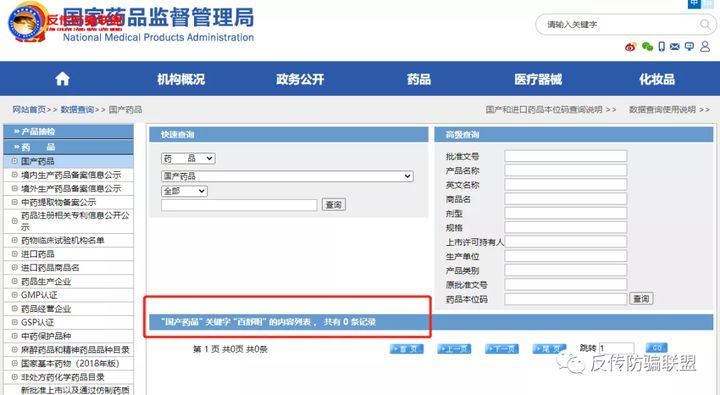
Task: Open the Weibo icon link
Action: [x=630, y=47]
